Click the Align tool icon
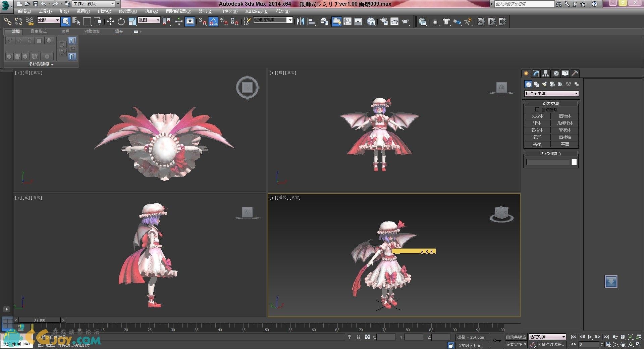 click(x=311, y=21)
